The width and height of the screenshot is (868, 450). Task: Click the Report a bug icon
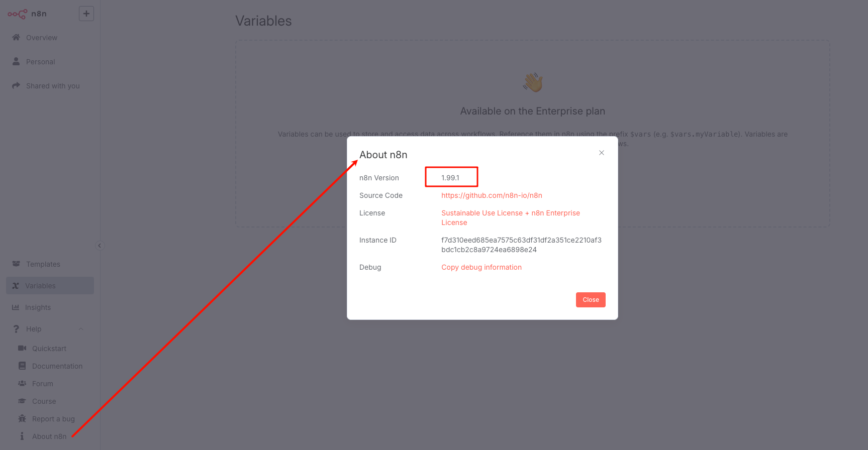pyautogui.click(x=22, y=419)
